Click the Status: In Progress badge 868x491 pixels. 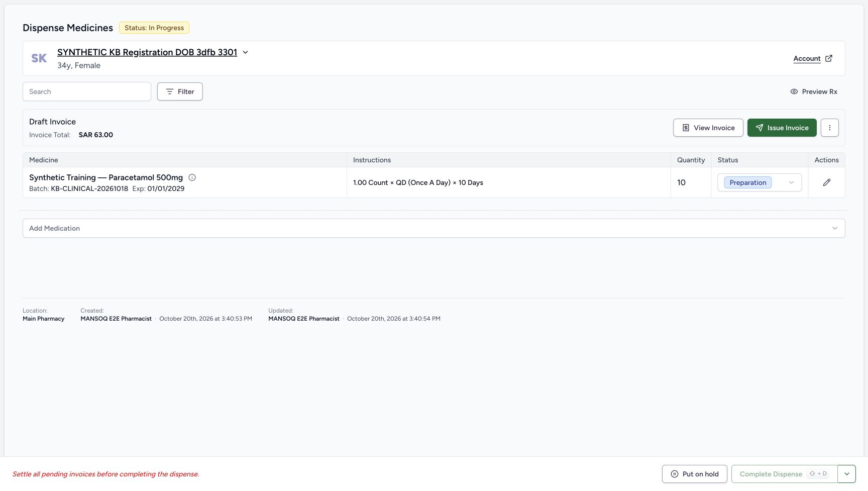pos(154,28)
